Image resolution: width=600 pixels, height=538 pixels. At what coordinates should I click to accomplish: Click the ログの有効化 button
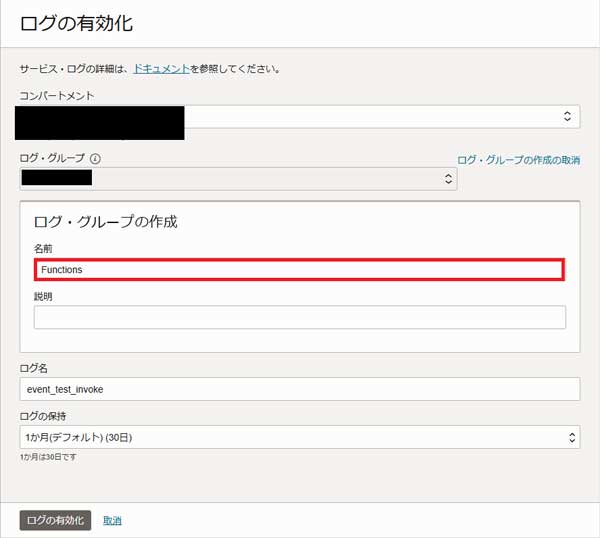55,520
